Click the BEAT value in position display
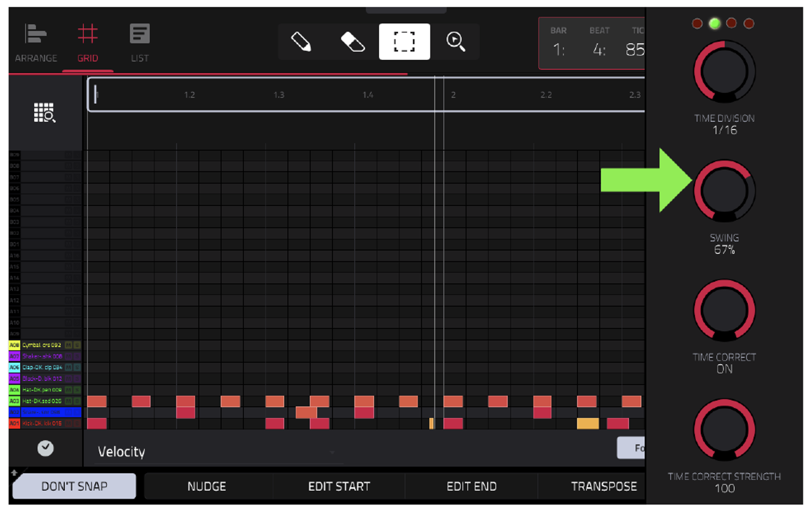 click(599, 50)
